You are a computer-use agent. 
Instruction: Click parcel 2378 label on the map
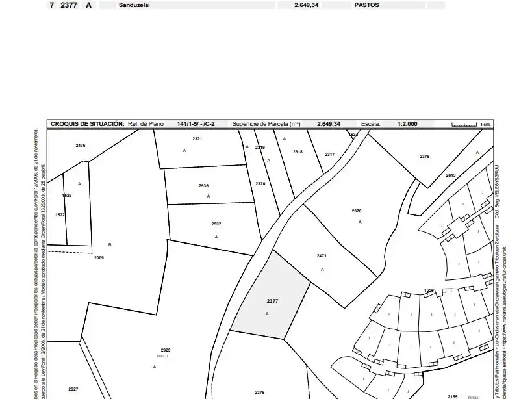pos(357,211)
